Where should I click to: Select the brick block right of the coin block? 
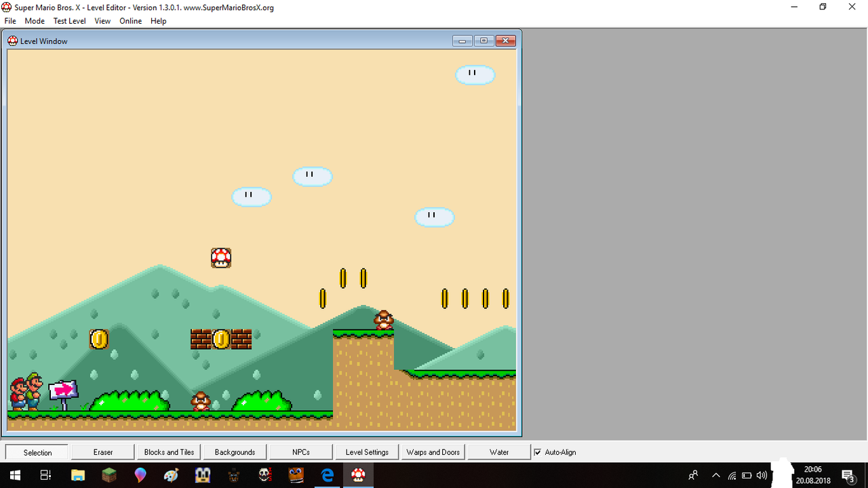click(241, 339)
